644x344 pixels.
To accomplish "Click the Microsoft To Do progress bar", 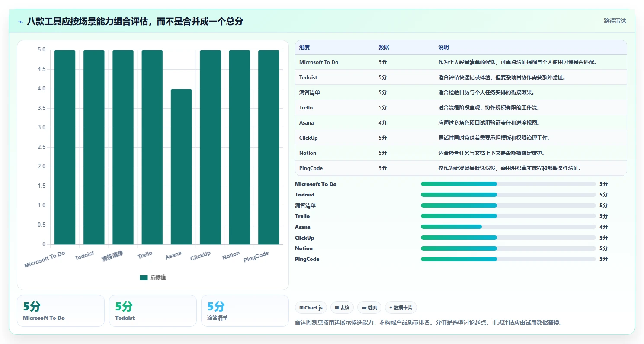I will [x=508, y=184].
